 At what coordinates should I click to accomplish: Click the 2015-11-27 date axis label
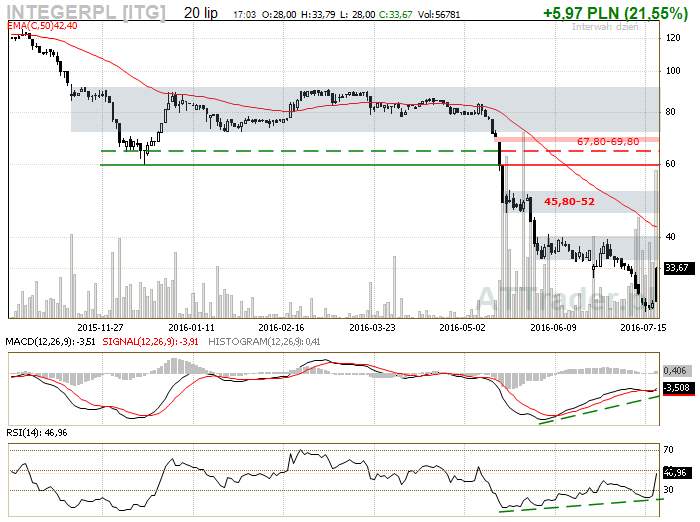[x=100, y=327]
